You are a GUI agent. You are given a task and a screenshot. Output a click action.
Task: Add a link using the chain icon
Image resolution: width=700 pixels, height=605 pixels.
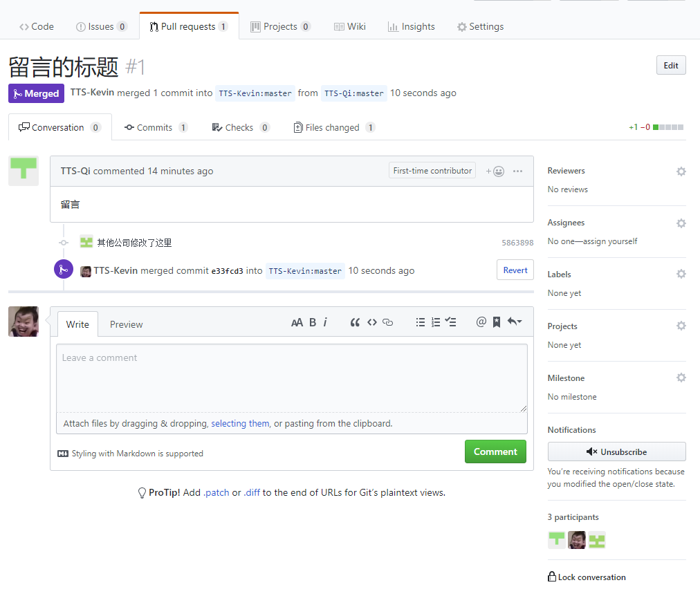click(388, 323)
